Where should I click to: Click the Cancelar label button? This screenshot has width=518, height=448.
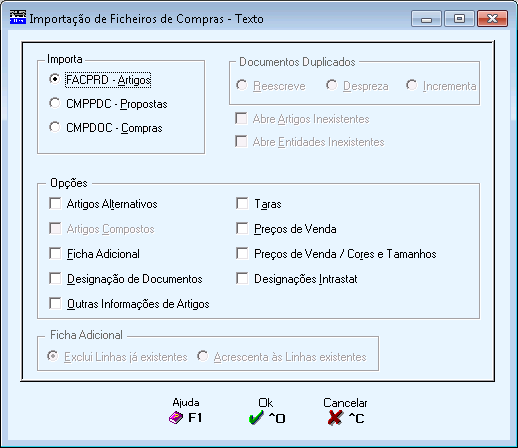tap(345, 403)
